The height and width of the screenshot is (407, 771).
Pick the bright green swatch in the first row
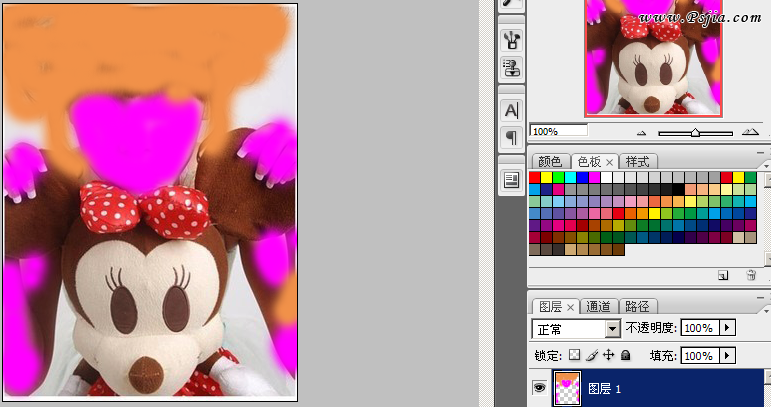coord(559,177)
